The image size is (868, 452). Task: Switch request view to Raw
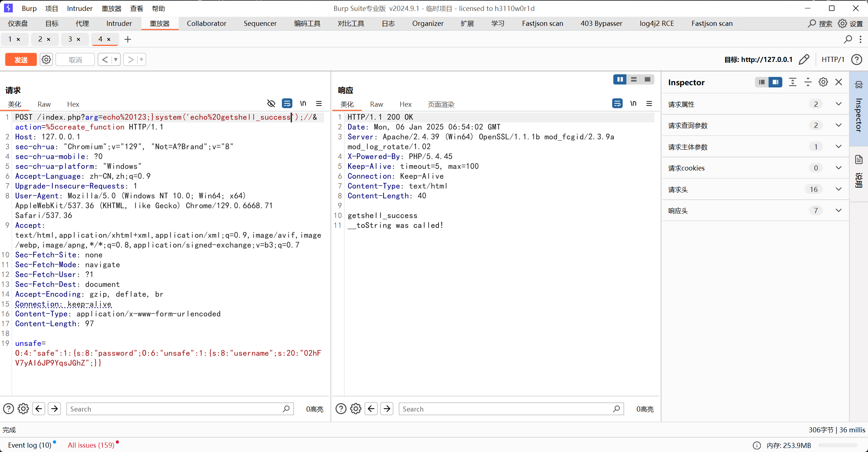pos(44,104)
